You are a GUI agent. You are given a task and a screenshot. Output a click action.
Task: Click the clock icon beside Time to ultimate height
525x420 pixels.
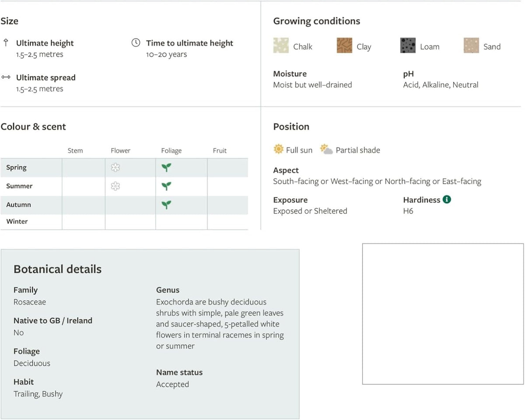[136, 43]
